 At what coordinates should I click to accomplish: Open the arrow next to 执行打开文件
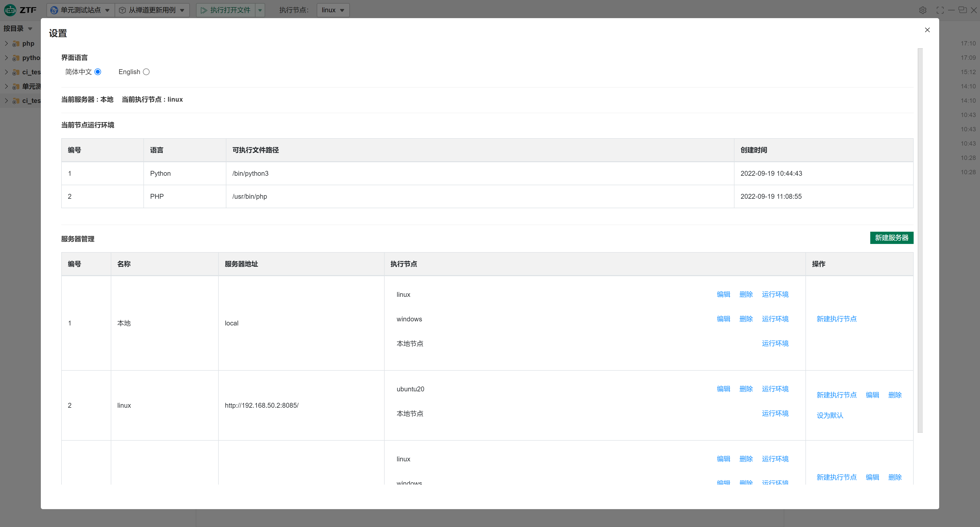[260, 10]
